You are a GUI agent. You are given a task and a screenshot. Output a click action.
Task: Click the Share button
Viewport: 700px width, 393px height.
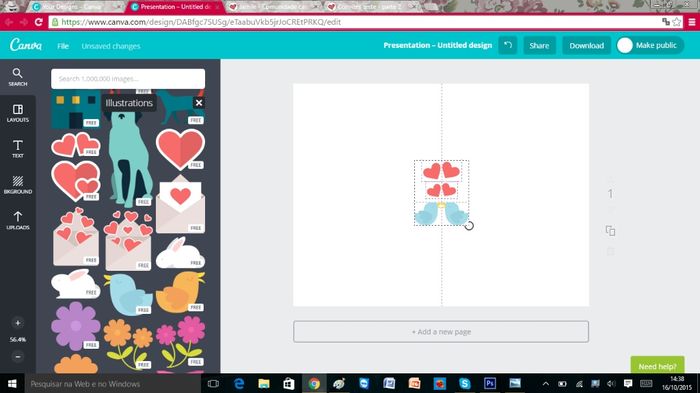[539, 45]
